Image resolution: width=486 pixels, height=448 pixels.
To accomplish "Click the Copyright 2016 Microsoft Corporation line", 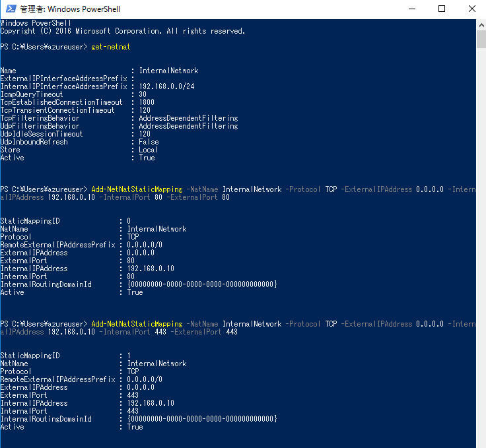I will (x=123, y=31).
